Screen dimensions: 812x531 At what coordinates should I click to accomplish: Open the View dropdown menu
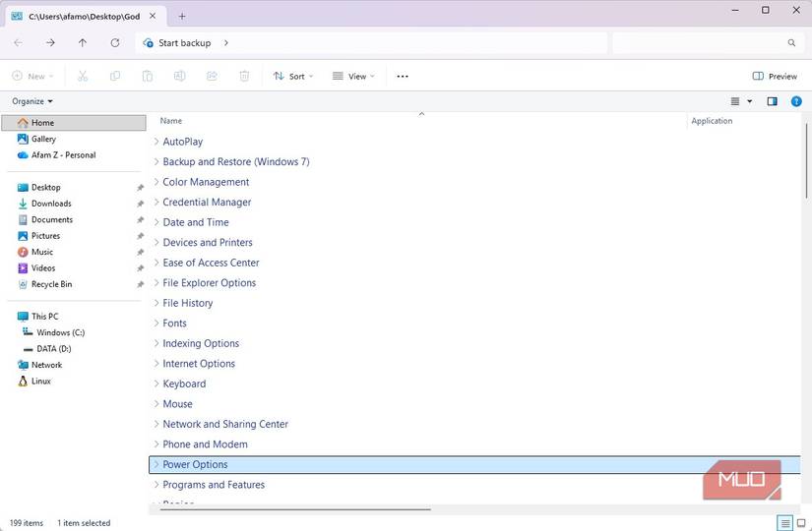(353, 76)
